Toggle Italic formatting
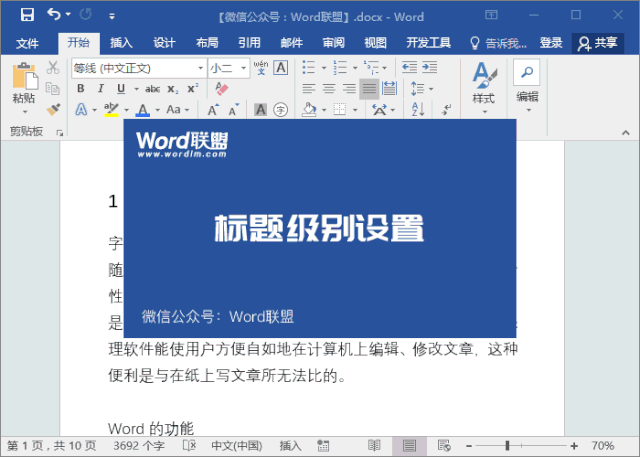 coord(101,89)
